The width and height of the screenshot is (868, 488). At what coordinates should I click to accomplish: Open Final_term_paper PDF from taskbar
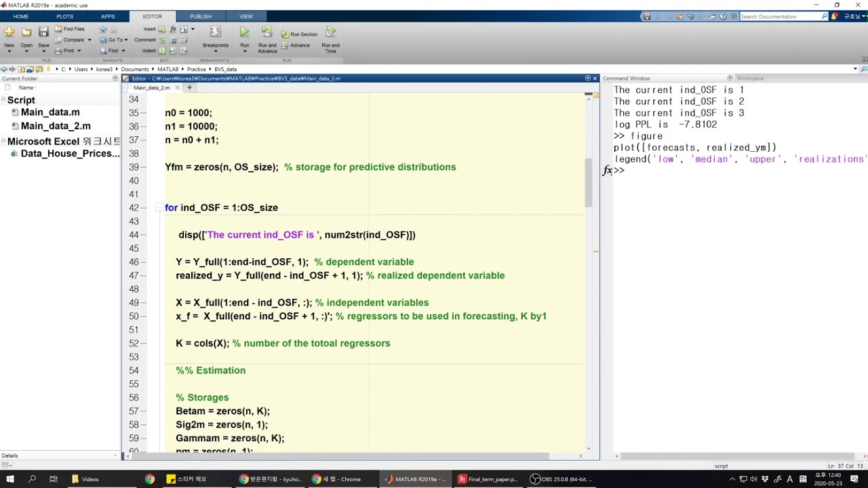click(x=488, y=479)
